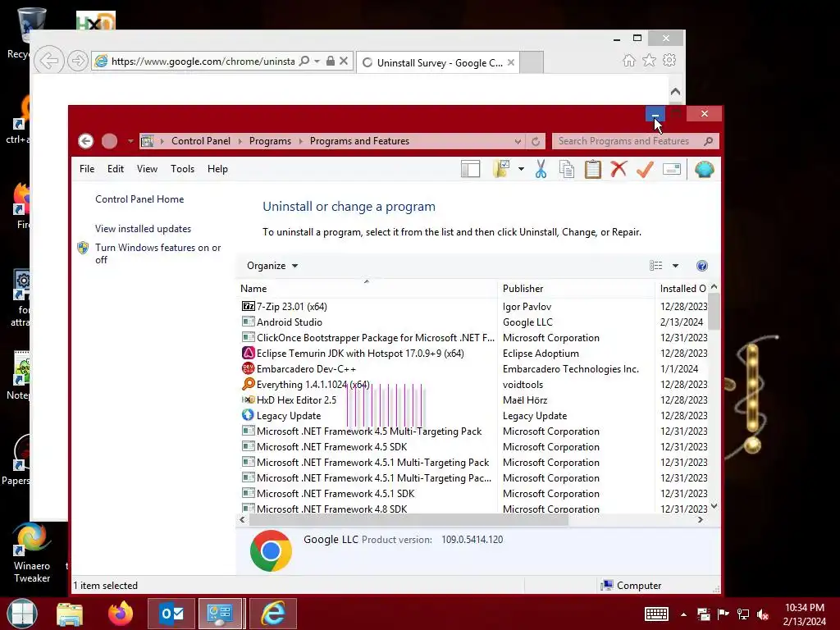Click the Internet Explorer address bar URL

point(203,61)
